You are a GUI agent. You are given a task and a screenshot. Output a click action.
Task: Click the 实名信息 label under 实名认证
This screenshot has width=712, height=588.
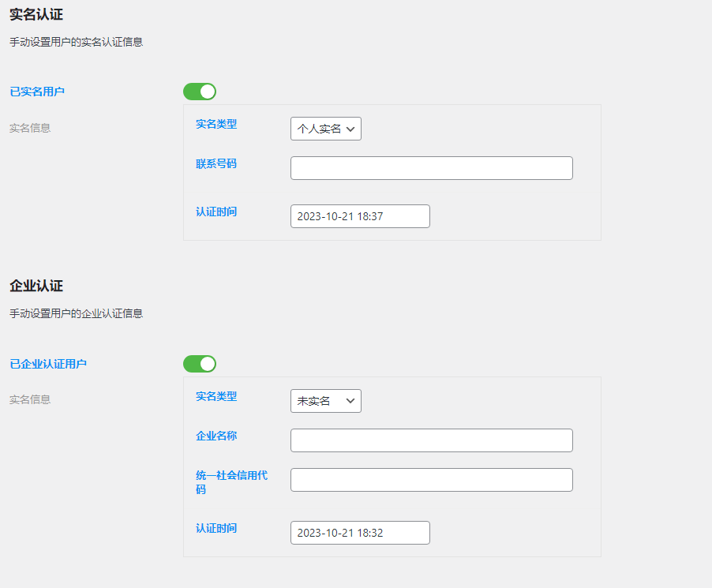click(x=29, y=128)
